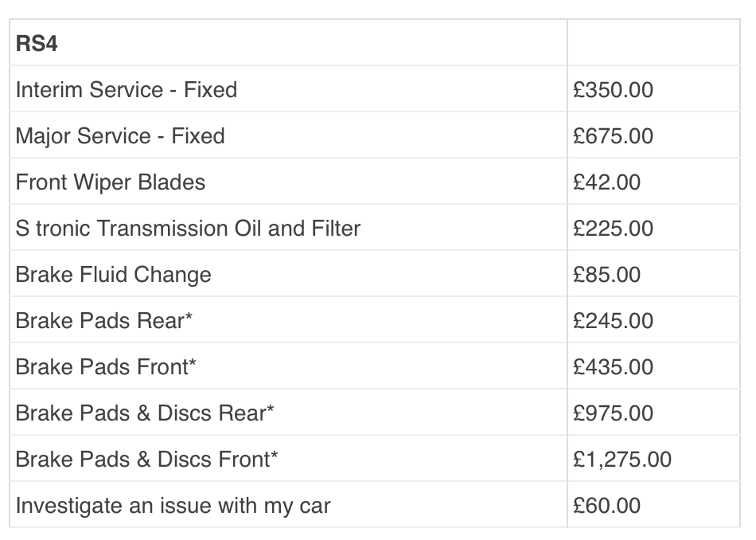Click the RS4 table header
This screenshot has height=540, width=756.
pyautogui.click(x=37, y=44)
